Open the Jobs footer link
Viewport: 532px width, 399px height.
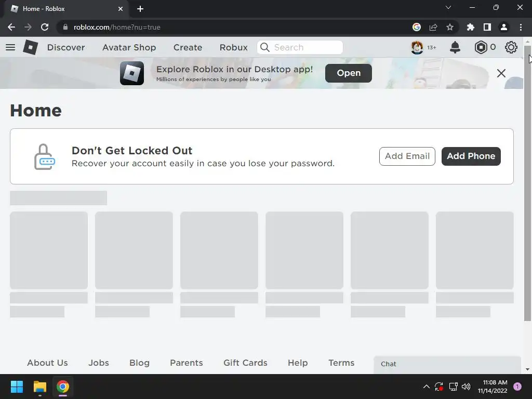click(x=99, y=363)
